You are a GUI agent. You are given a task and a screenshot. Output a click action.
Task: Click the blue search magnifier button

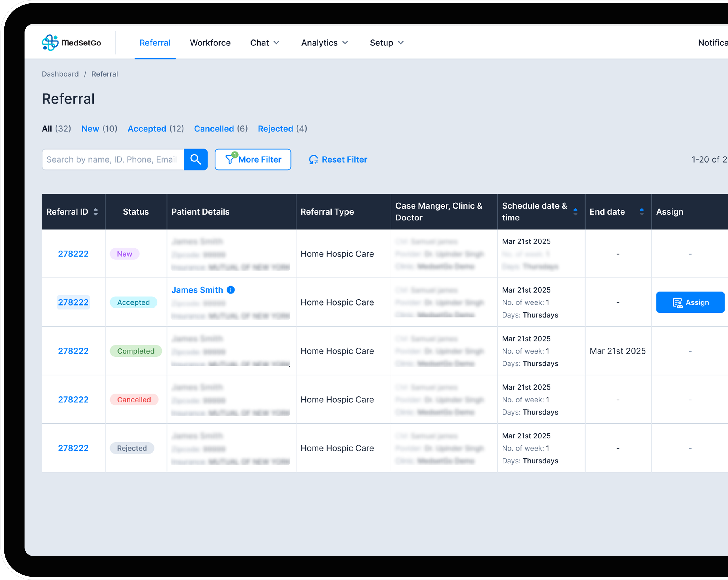coord(195,159)
